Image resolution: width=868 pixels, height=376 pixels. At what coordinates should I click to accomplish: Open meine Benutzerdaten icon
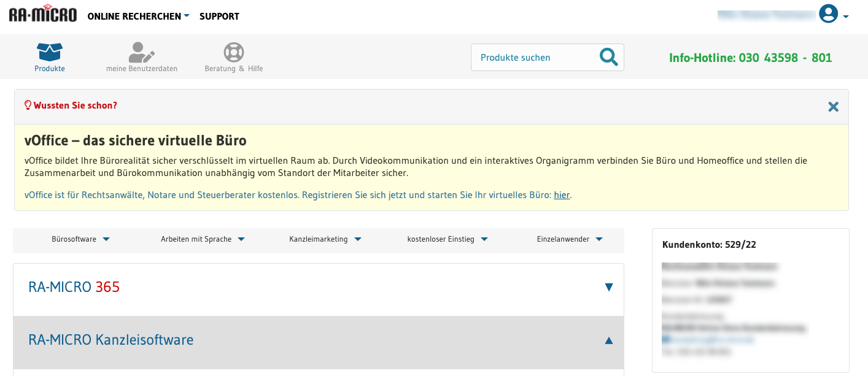click(142, 52)
